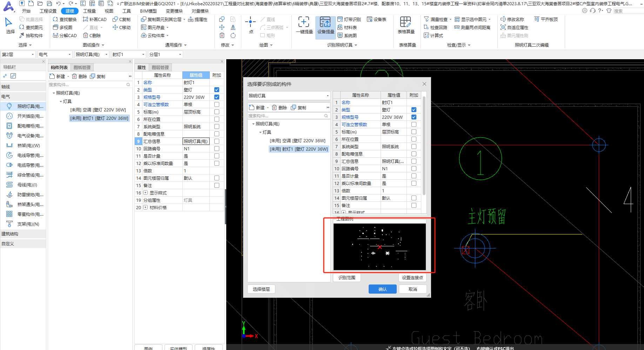Check 可连立管根数 box in left properties panel
The image size is (644, 350).
(217, 104)
